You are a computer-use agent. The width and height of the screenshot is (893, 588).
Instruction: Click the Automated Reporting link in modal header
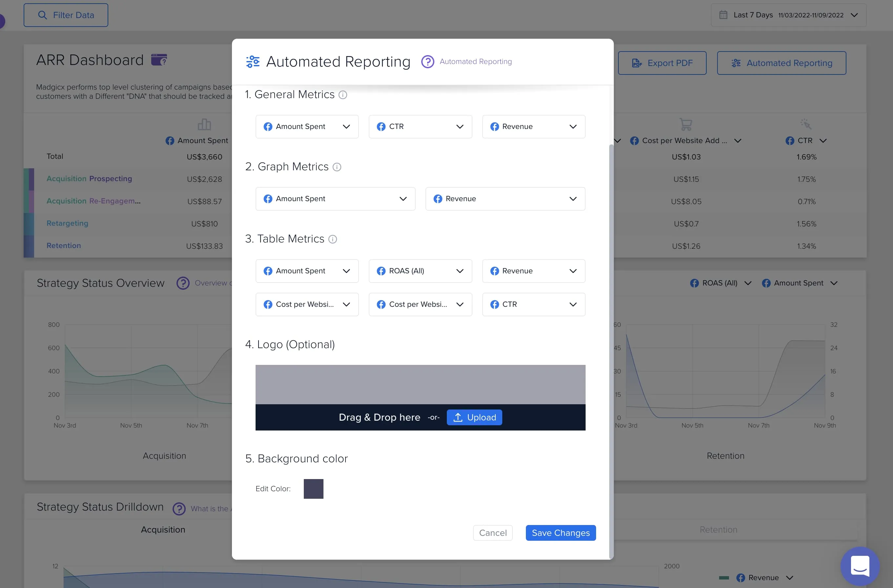[x=475, y=61]
